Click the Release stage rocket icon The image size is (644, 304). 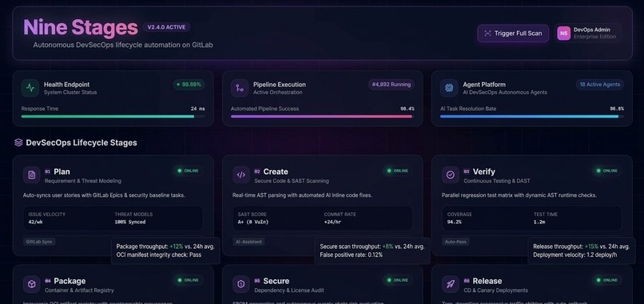tap(451, 284)
